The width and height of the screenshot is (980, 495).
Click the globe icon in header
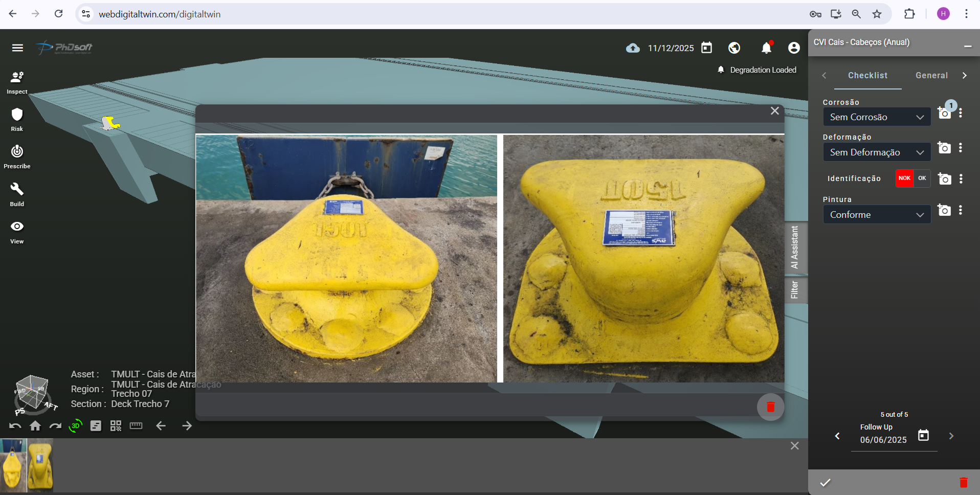734,48
